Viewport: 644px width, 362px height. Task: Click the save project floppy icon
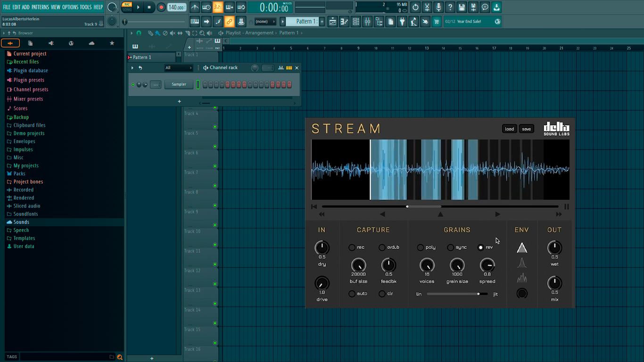point(462,7)
